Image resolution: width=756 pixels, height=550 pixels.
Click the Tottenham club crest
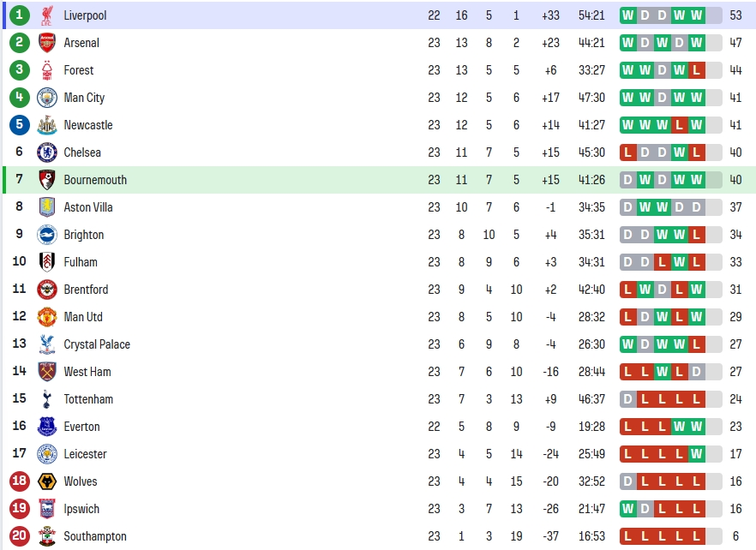(47, 399)
